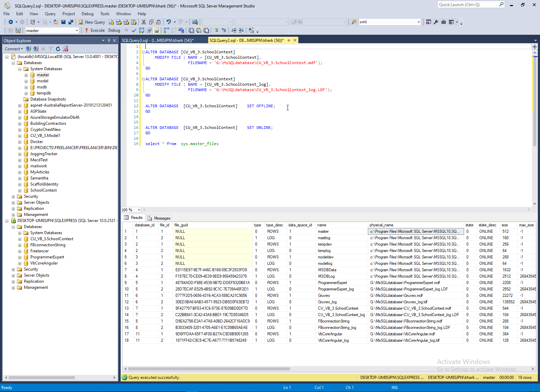
Task: Click the New Query button
Action: [x=92, y=22]
